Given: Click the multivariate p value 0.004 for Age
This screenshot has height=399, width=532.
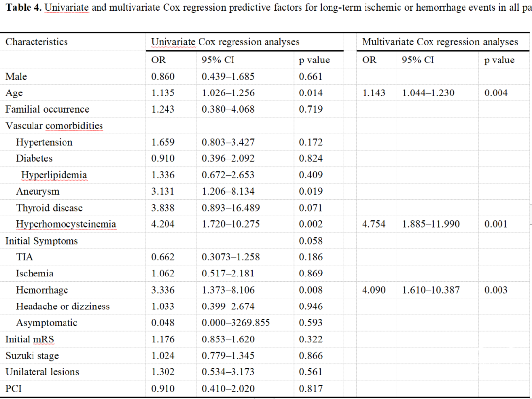Looking at the screenshot, I should click(496, 93).
